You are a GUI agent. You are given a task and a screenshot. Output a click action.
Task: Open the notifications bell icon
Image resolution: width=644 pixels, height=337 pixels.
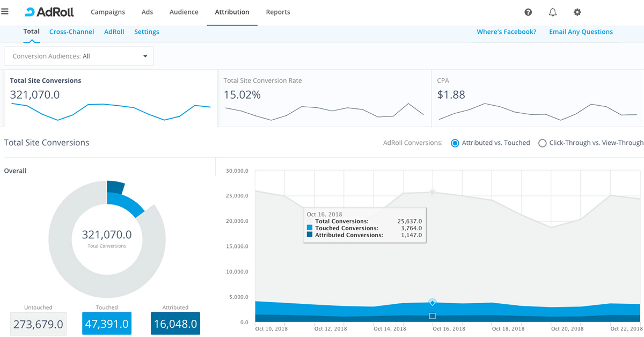point(553,12)
